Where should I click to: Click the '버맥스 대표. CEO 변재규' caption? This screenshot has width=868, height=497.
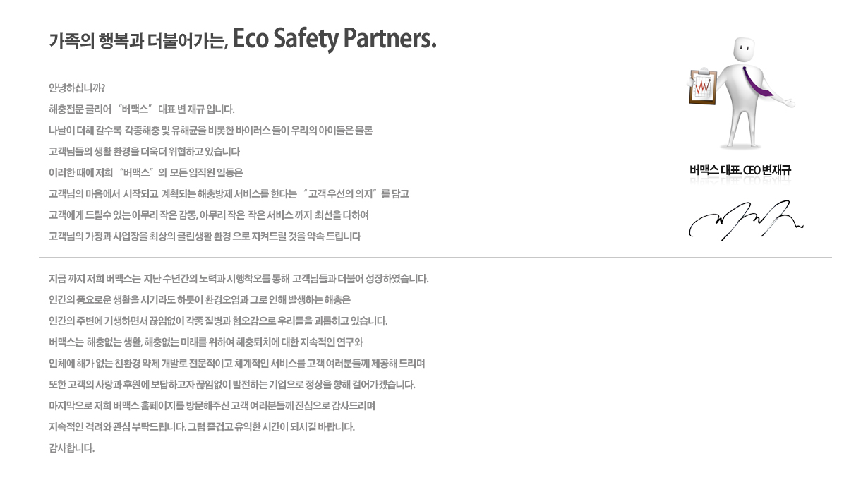[740, 170]
